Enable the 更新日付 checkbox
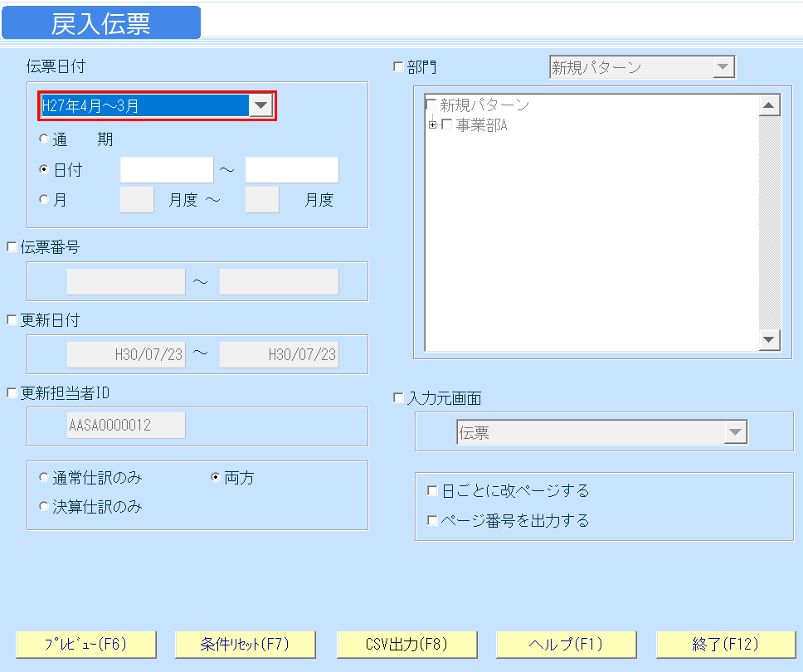The height and width of the screenshot is (672, 803). coord(12,319)
